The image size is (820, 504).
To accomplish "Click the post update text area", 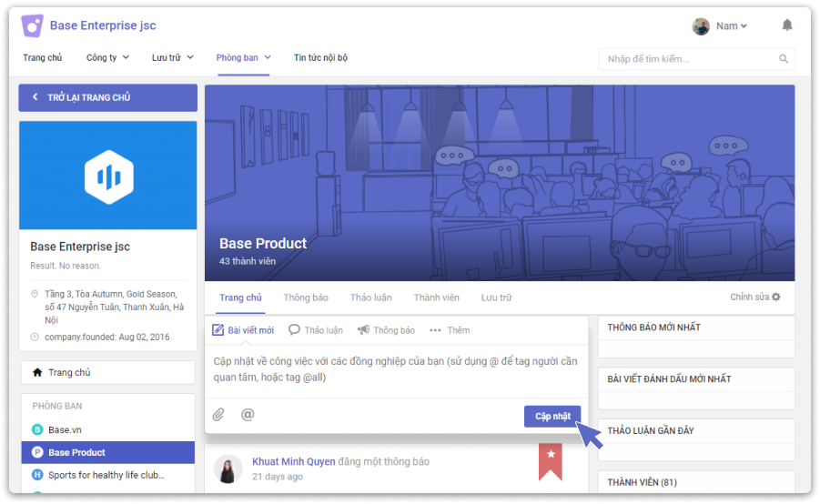I will coord(396,370).
